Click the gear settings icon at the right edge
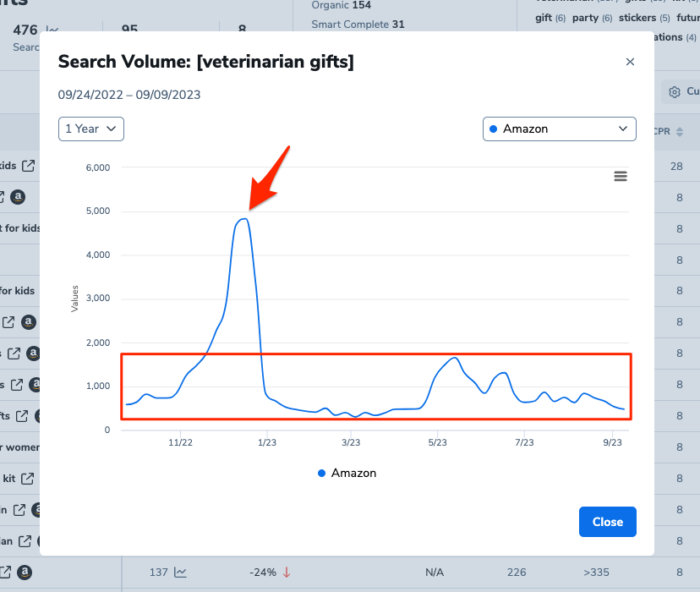This screenshot has width=700, height=592. 674,91
